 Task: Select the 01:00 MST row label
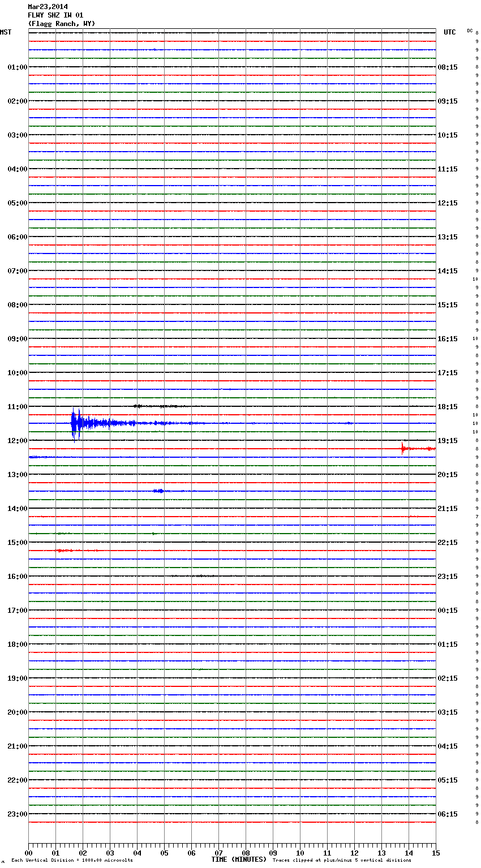[18, 67]
